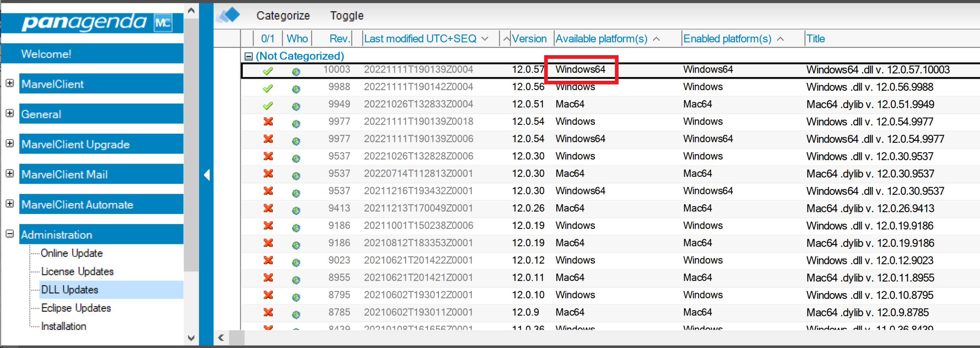The height and width of the screenshot is (348, 980).
Task: Open the Welcome! section
Action: 92,53
